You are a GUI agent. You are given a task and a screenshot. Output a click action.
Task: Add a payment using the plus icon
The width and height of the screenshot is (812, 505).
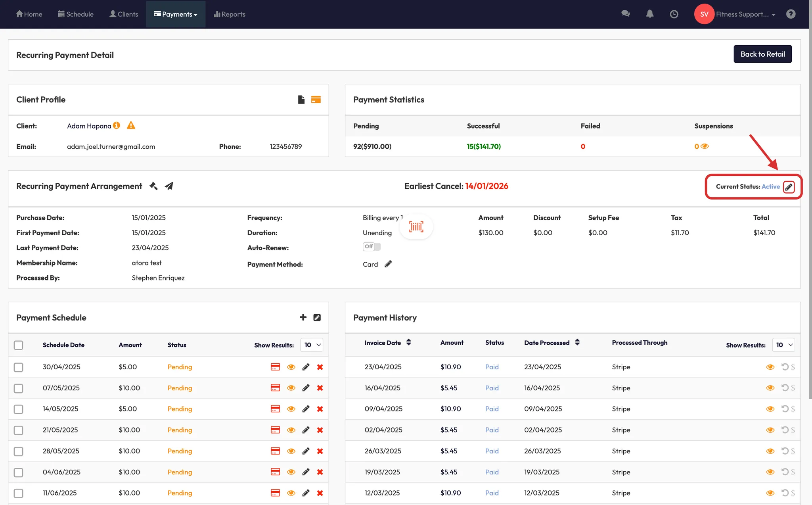pyautogui.click(x=303, y=317)
